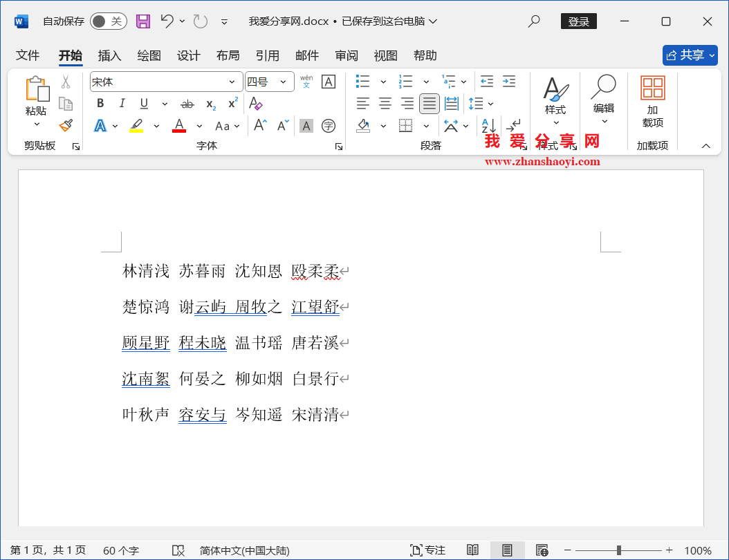The height and width of the screenshot is (560, 729).
Task: Click the 共享 (Share) button
Action: (x=690, y=55)
